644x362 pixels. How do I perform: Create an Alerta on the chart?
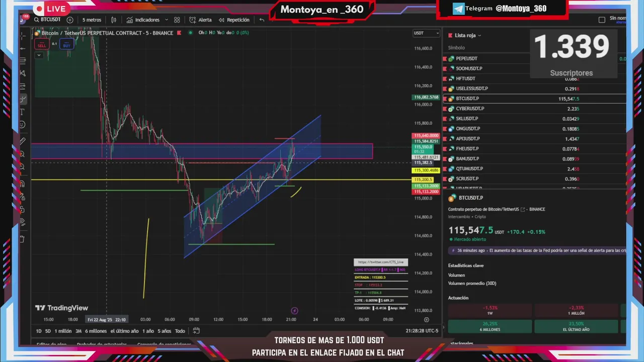click(x=200, y=20)
